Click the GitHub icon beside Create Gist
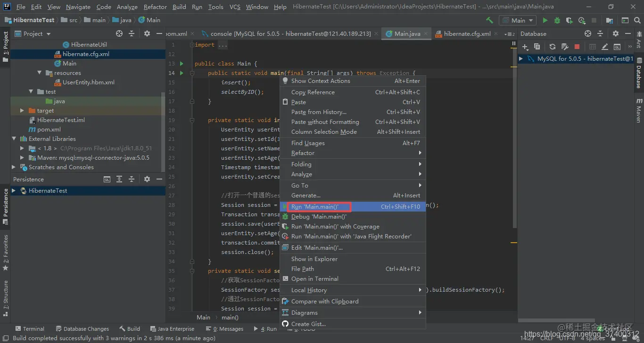Image resolution: width=644 pixels, height=343 pixels. tap(285, 324)
